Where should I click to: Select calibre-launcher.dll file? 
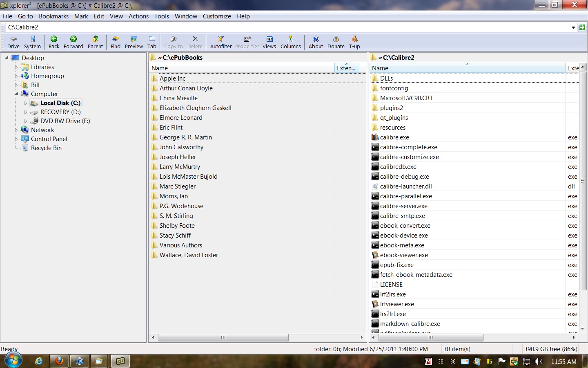point(406,186)
